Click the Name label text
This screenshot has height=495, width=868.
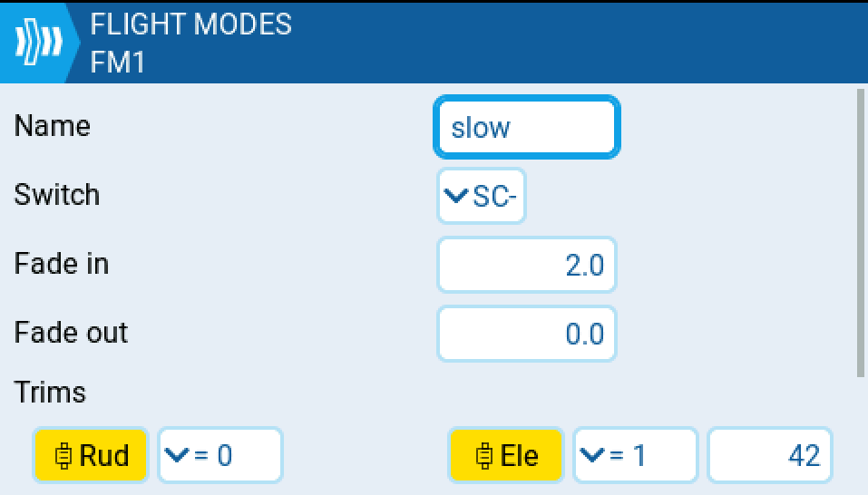click(53, 125)
